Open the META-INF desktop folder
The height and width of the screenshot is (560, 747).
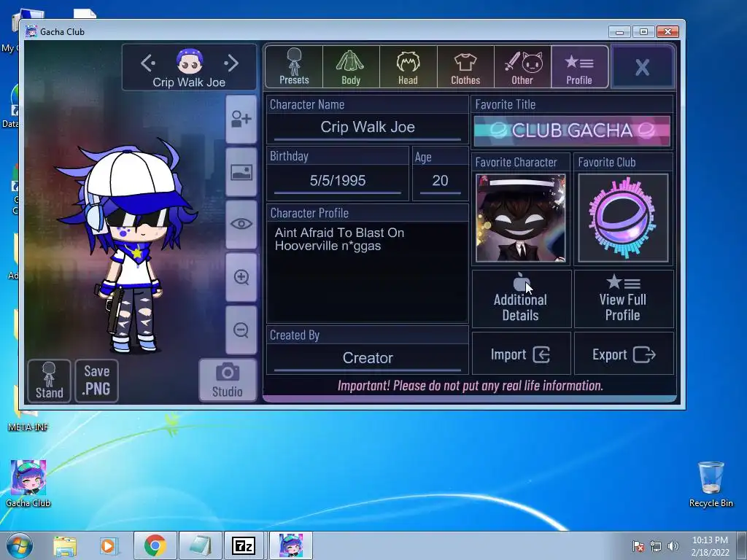tap(28, 419)
